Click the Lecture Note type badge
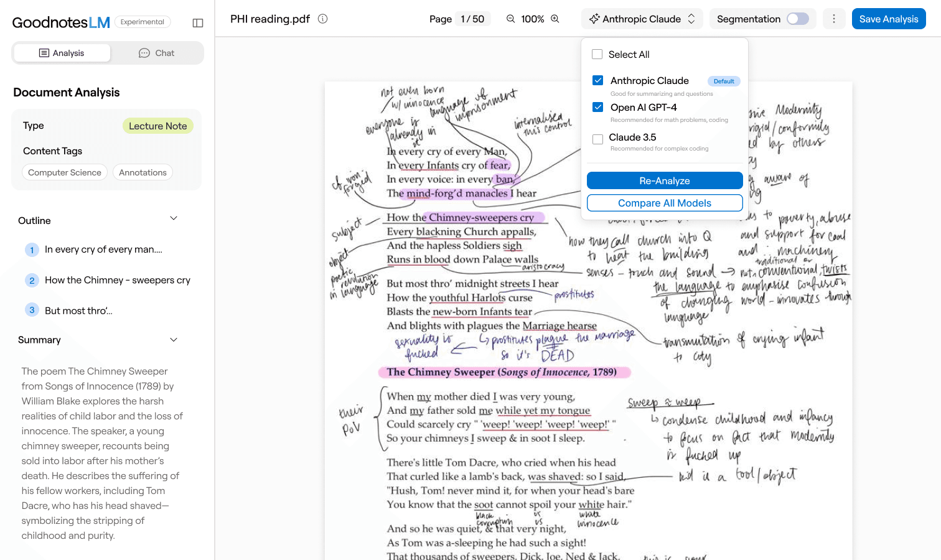 coord(158,126)
